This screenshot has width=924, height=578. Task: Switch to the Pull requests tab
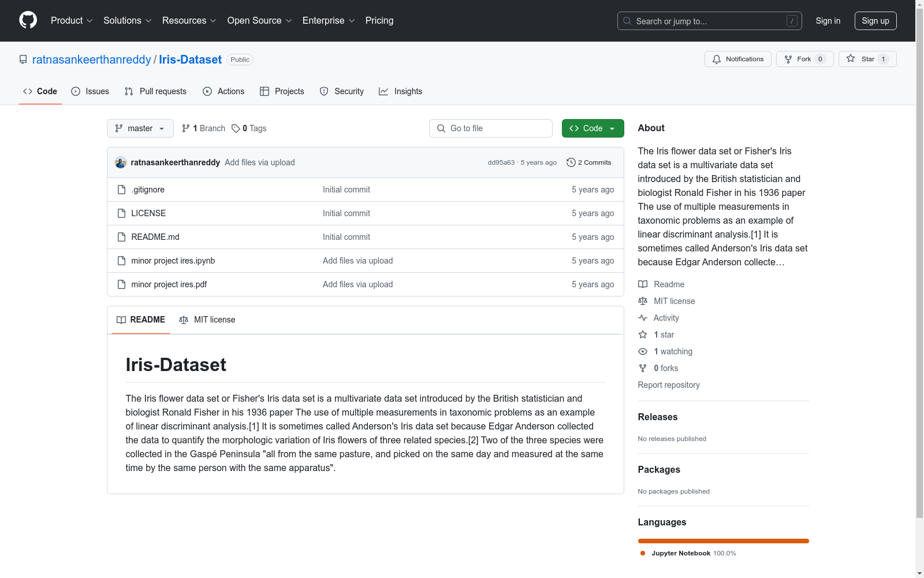[155, 91]
